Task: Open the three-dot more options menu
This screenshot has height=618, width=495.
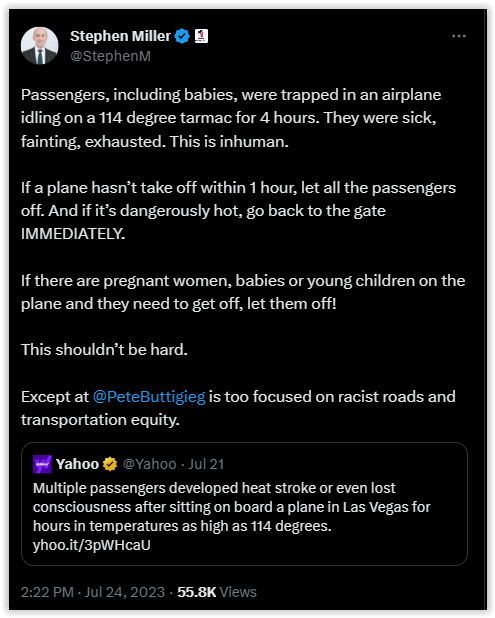Action: (x=459, y=36)
